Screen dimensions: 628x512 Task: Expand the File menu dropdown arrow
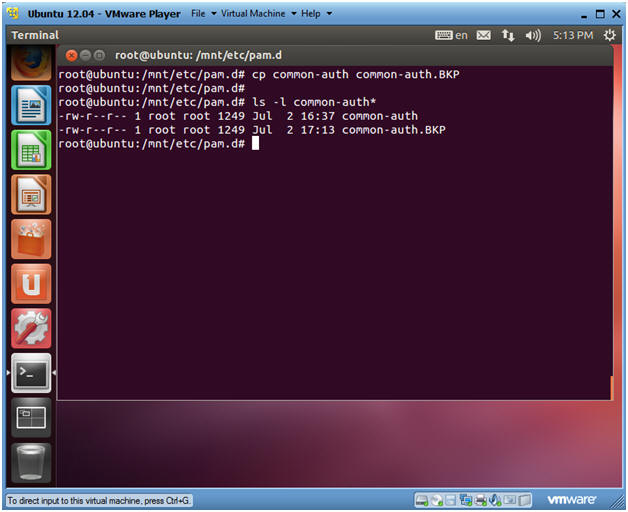[x=214, y=14]
